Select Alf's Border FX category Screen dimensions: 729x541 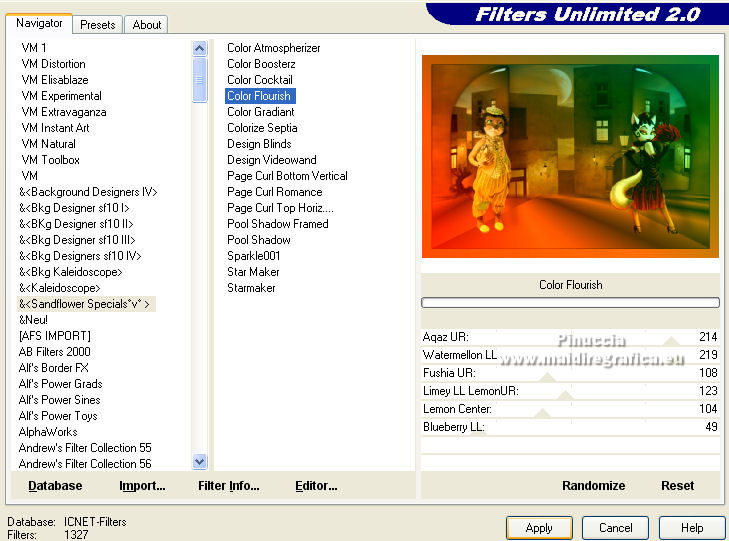53,368
